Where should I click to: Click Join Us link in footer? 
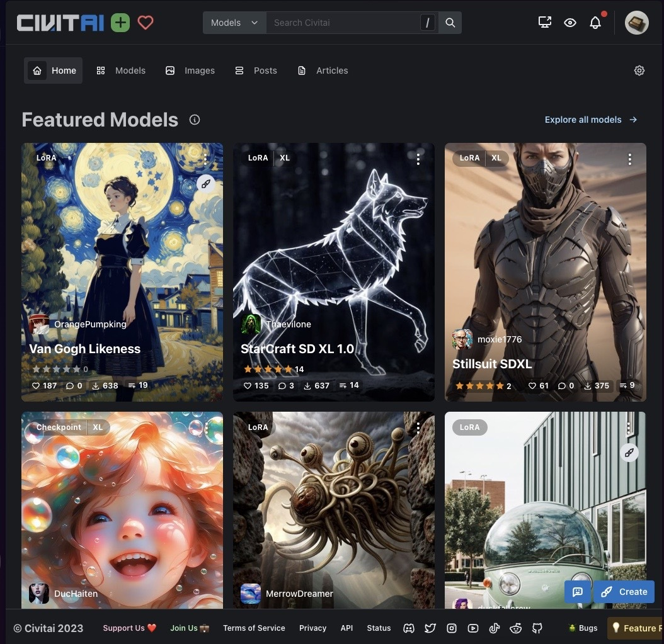[x=190, y=628]
